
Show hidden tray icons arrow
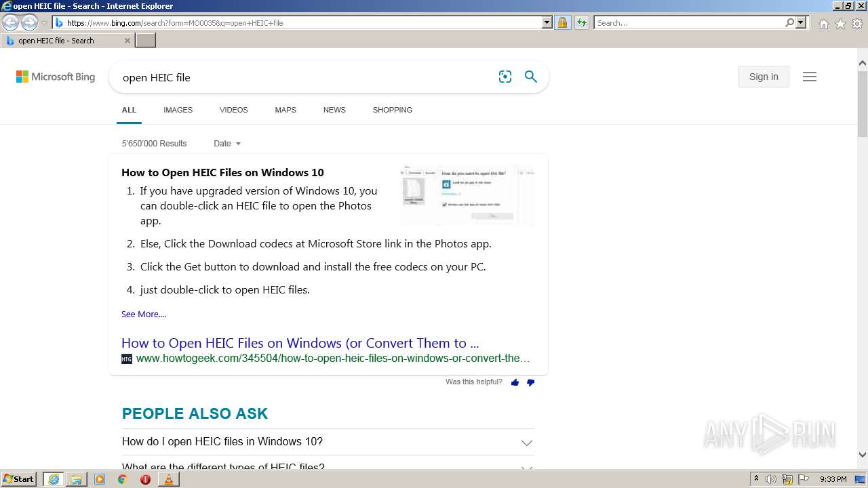tap(756, 479)
